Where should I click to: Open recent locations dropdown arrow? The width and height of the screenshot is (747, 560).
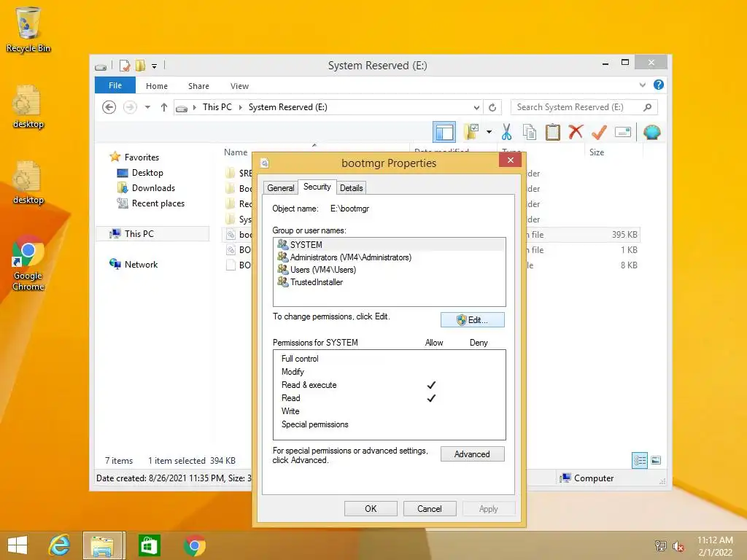pos(147,107)
